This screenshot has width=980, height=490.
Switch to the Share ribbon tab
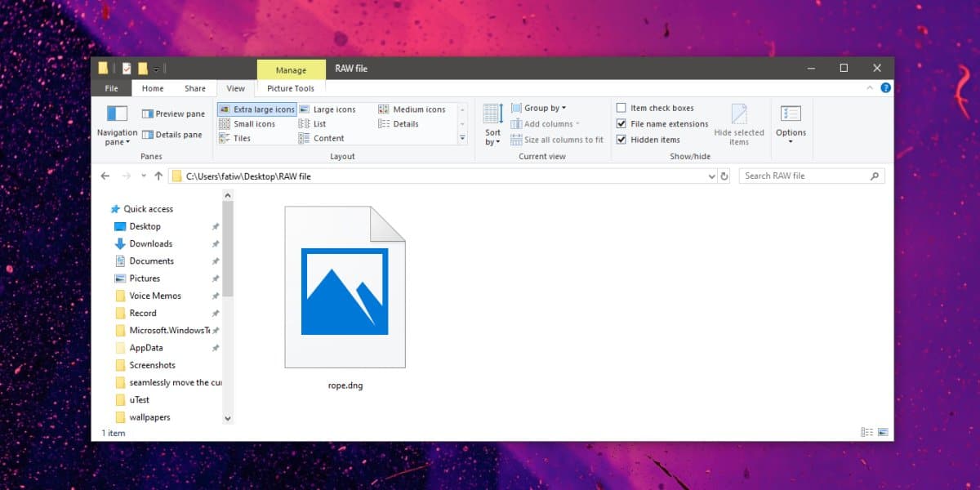(195, 88)
